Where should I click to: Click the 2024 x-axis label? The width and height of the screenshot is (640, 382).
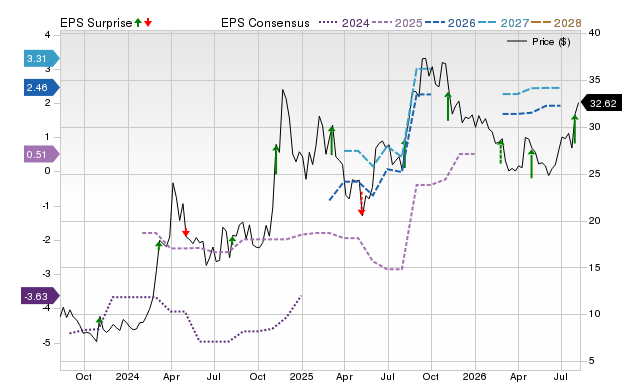[127, 376]
